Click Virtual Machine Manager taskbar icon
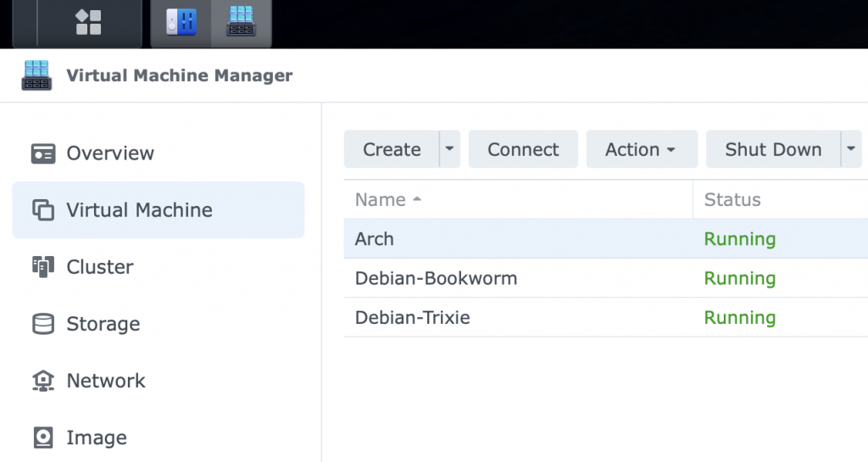868x462 pixels. click(242, 23)
